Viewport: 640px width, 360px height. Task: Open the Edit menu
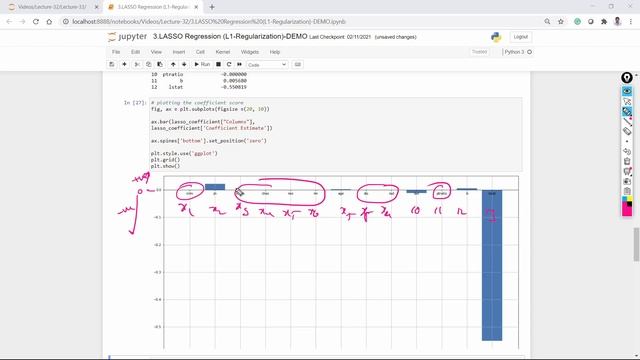[x=136, y=52]
